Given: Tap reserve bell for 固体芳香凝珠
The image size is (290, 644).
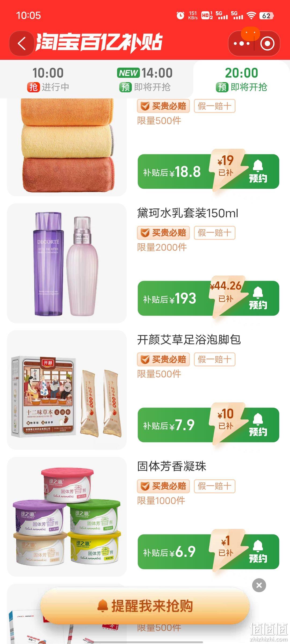Looking at the screenshot, I should pyautogui.click(x=258, y=551).
